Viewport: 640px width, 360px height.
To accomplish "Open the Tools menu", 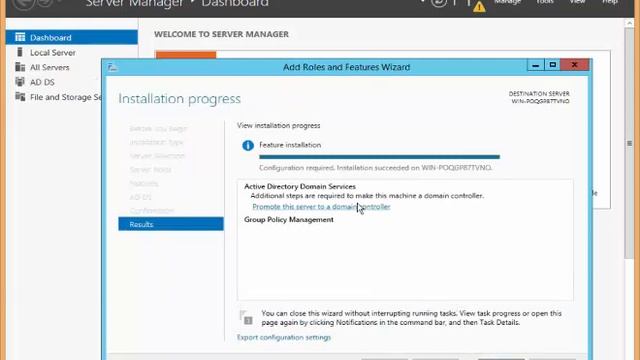I will point(545,2).
